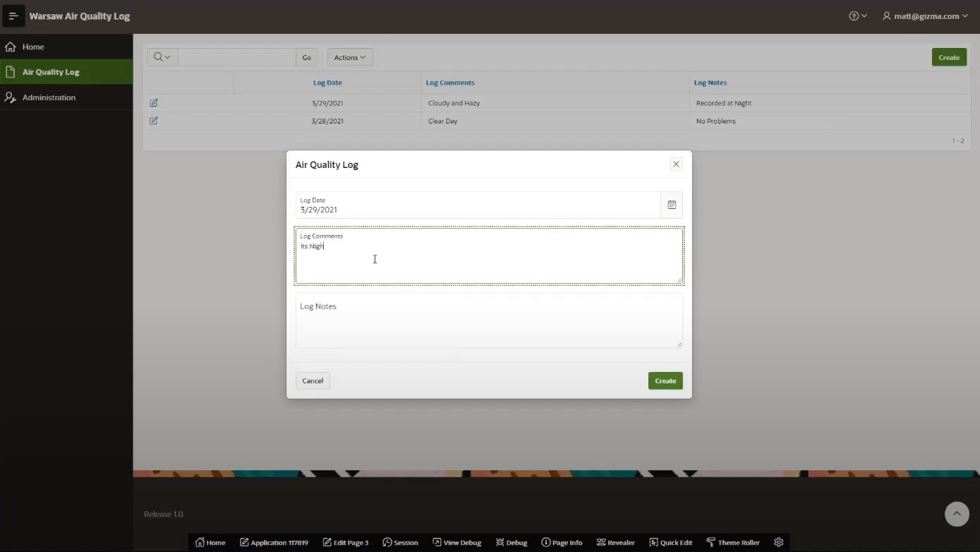Edit the 3/28/2021 log row
The height and width of the screenshot is (552, 980).
(154, 121)
